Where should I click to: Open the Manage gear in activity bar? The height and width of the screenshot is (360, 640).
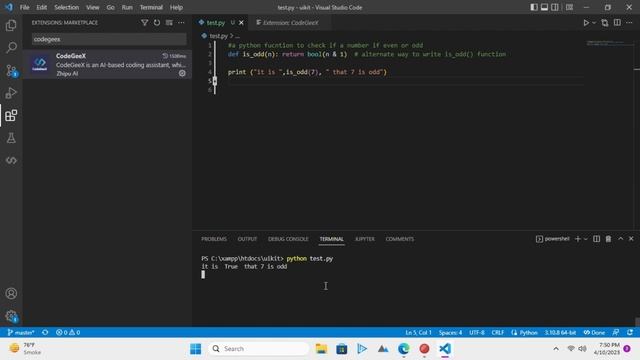click(11, 316)
